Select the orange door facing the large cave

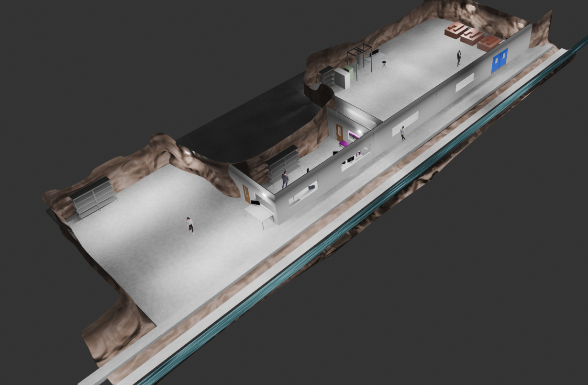pos(247,193)
